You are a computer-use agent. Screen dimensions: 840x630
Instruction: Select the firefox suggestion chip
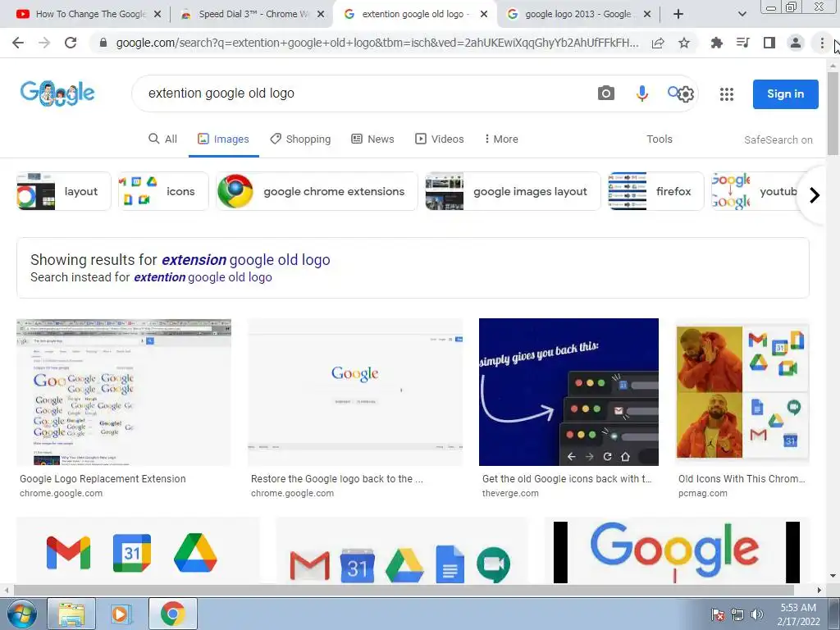pyautogui.click(x=656, y=191)
